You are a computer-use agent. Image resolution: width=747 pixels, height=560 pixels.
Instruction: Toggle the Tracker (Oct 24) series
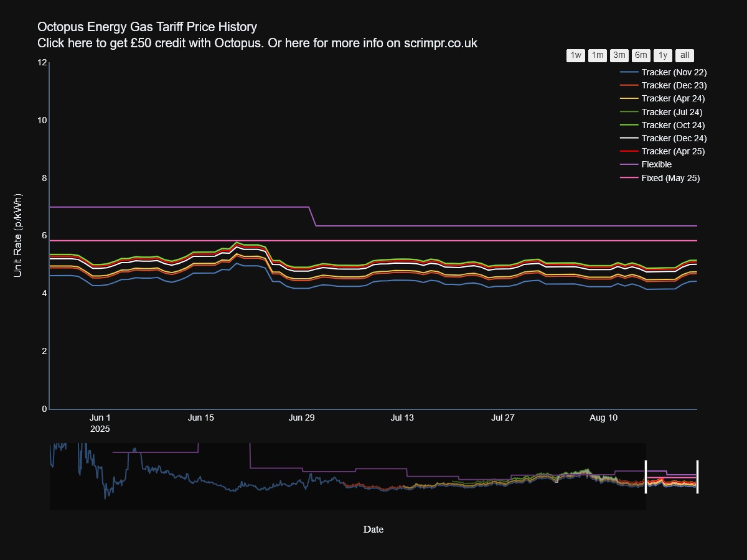(x=673, y=125)
